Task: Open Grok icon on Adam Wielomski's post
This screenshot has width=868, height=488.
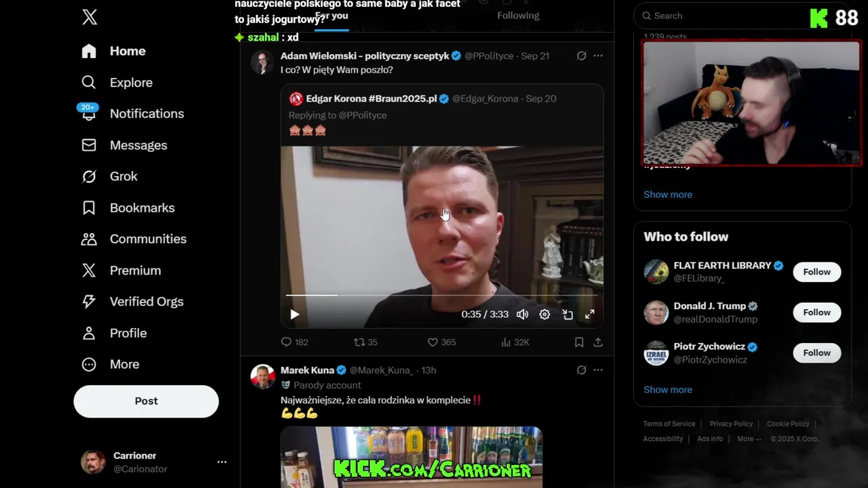Action: (581, 56)
